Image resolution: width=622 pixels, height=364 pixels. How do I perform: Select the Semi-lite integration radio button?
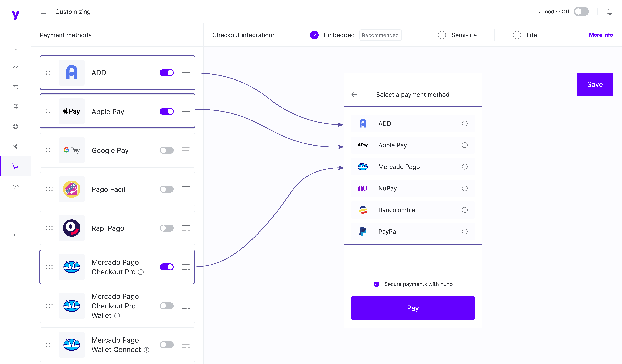442,35
